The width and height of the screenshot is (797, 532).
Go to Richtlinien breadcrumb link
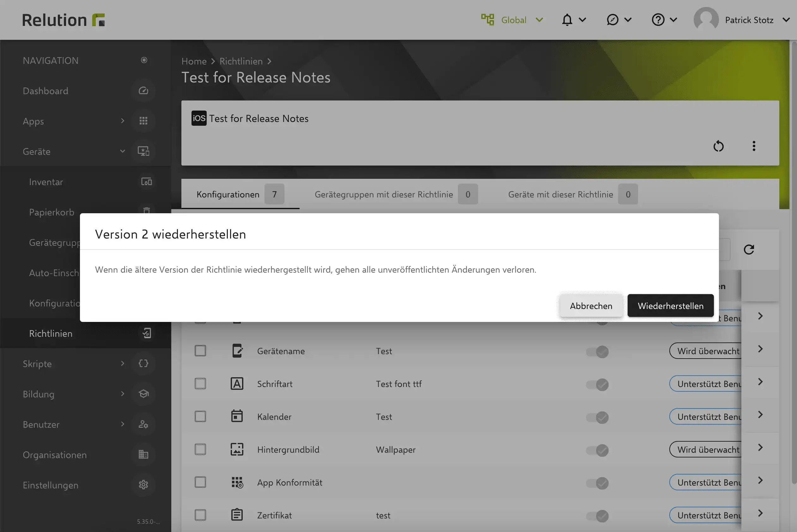coord(241,61)
